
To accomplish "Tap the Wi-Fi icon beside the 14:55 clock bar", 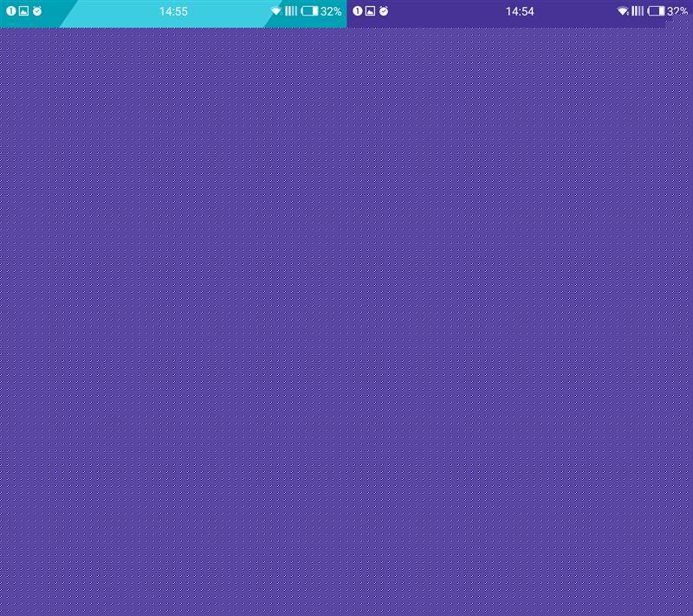I will (x=276, y=11).
